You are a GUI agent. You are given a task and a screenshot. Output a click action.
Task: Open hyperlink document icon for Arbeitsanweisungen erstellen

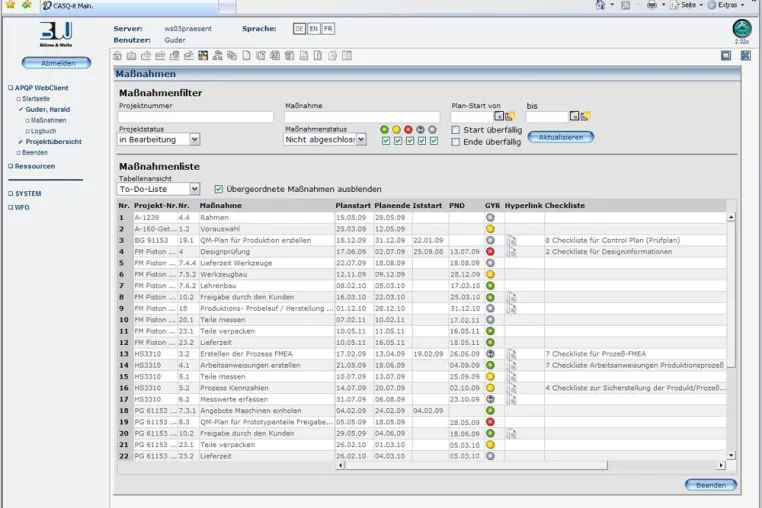(x=511, y=366)
